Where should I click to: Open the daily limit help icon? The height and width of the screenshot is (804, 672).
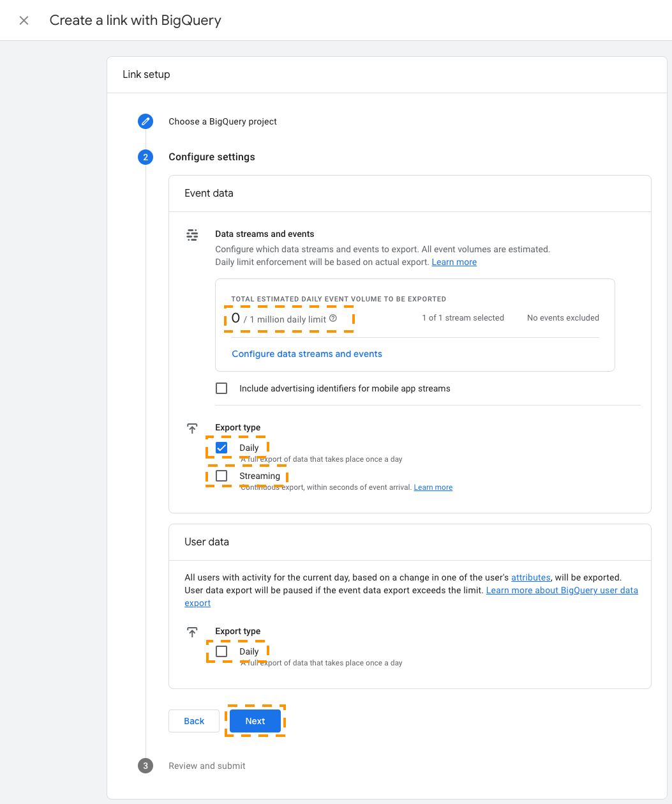333,318
